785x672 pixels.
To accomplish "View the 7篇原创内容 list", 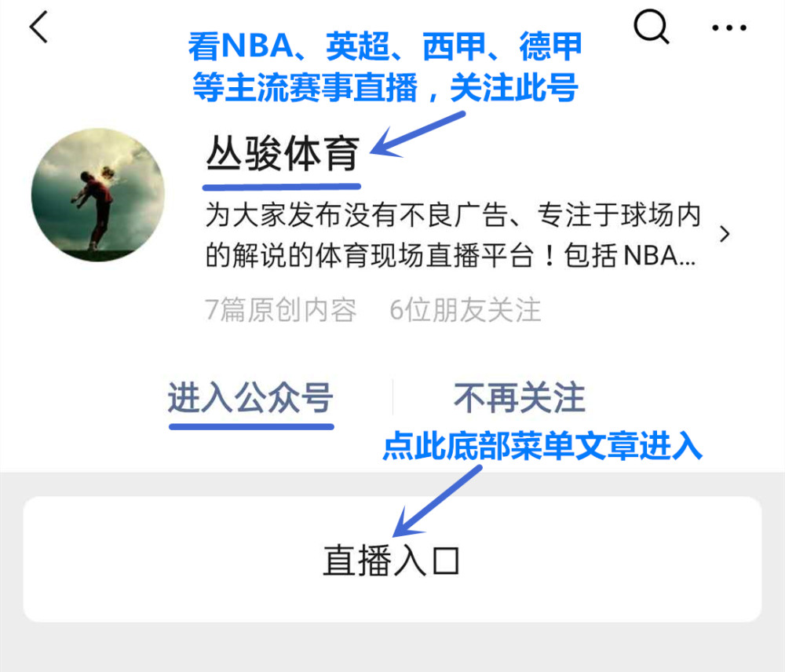I will 281,309.
